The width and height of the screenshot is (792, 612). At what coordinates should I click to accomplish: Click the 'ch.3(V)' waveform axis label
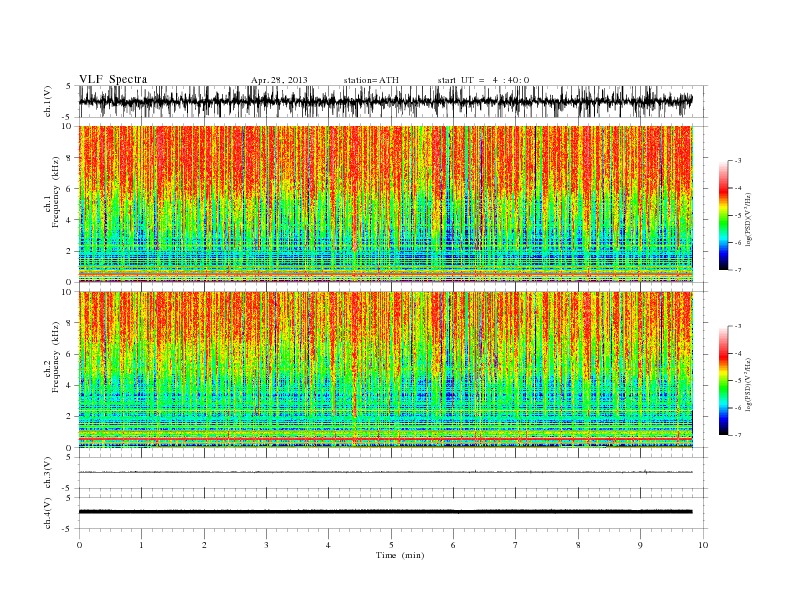point(48,472)
